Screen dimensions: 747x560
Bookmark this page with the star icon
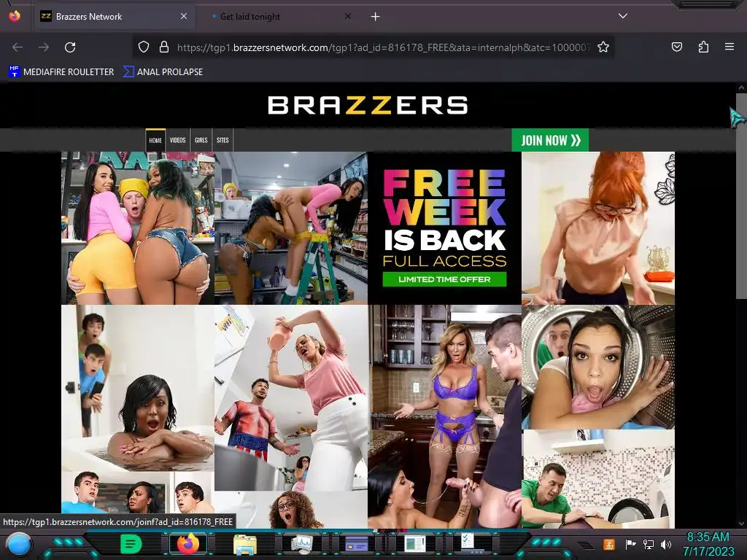[x=603, y=47]
